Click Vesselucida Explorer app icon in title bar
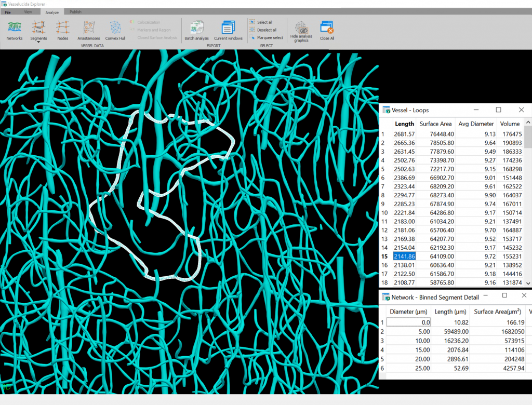This screenshot has width=532, height=405. (x=4, y=4)
